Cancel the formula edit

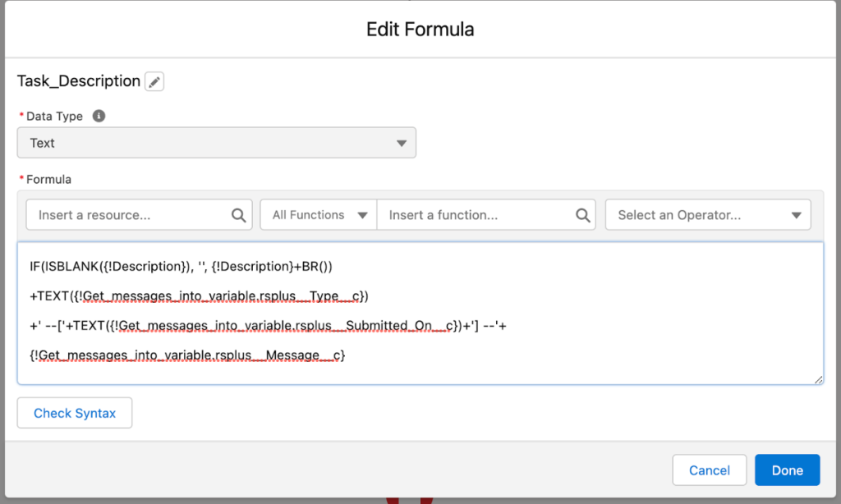point(709,470)
